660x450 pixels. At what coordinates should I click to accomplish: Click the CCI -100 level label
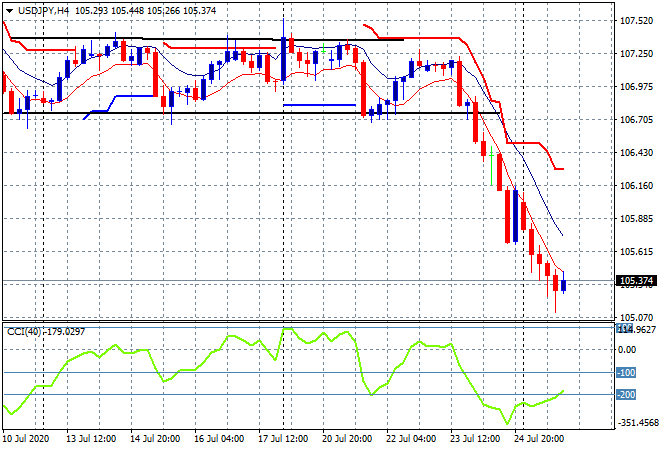pyautogui.click(x=626, y=373)
